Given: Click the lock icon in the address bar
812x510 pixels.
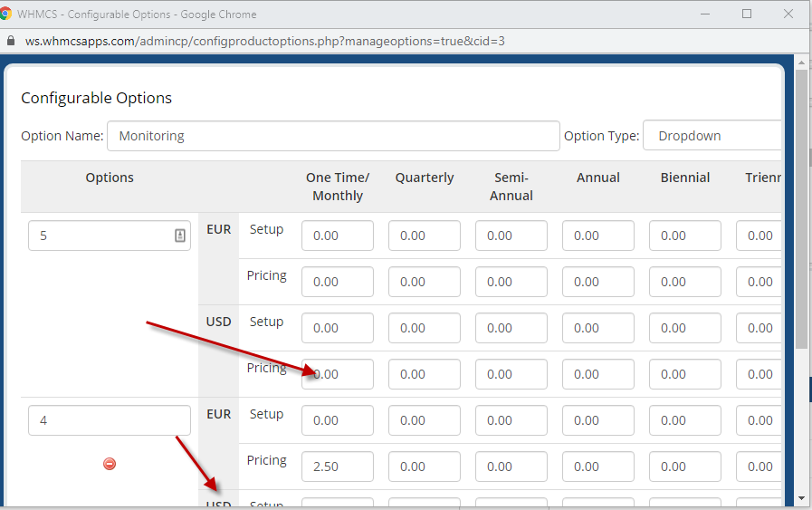Looking at the screenshot, I should tap(11, 42).
